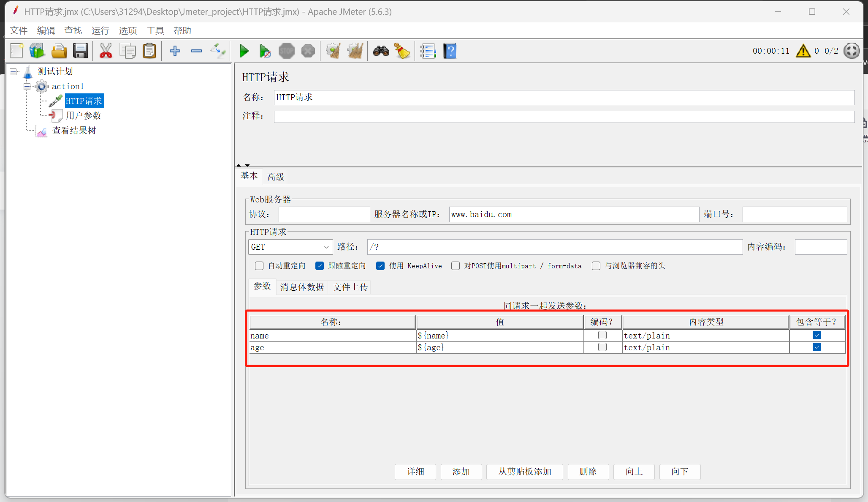The width and height of the screenshot is (868, 502).
Task: Click the 添加 button
Action: [x=461, y=472]
